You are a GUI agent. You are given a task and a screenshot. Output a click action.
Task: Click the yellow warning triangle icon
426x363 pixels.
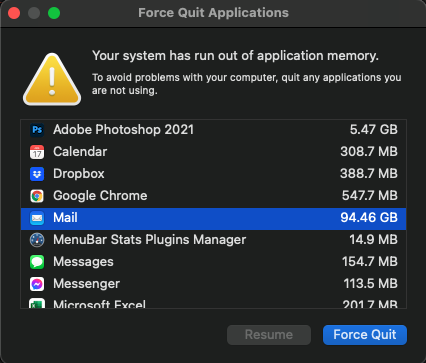pos(52,79)
